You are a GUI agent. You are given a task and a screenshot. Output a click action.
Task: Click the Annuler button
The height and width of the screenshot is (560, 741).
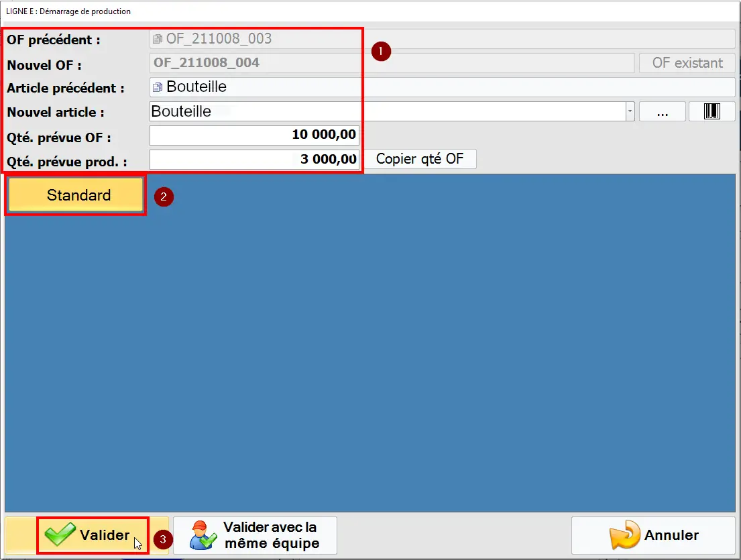pyautogui.click(x=653, y=535)
